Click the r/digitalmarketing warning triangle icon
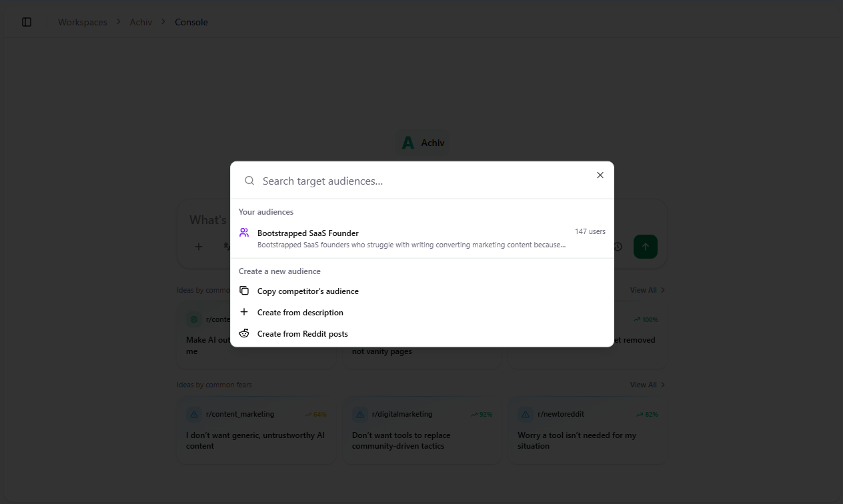843x504 pixels. pos(360,414)
